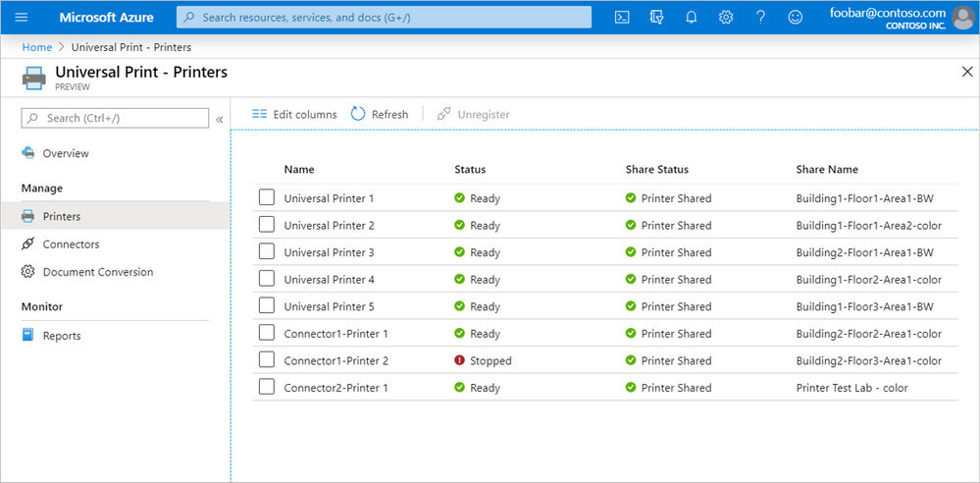Go to Document Conversion menu item

click(97, 272)
